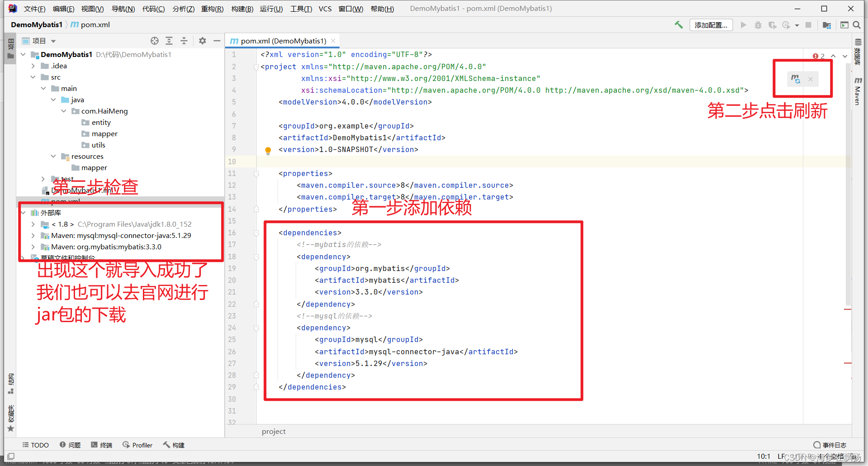Open the project view dropdown arrow
The width and height of the screenshot is (868, 466).
pyautogui.click(x=53, y=41)
